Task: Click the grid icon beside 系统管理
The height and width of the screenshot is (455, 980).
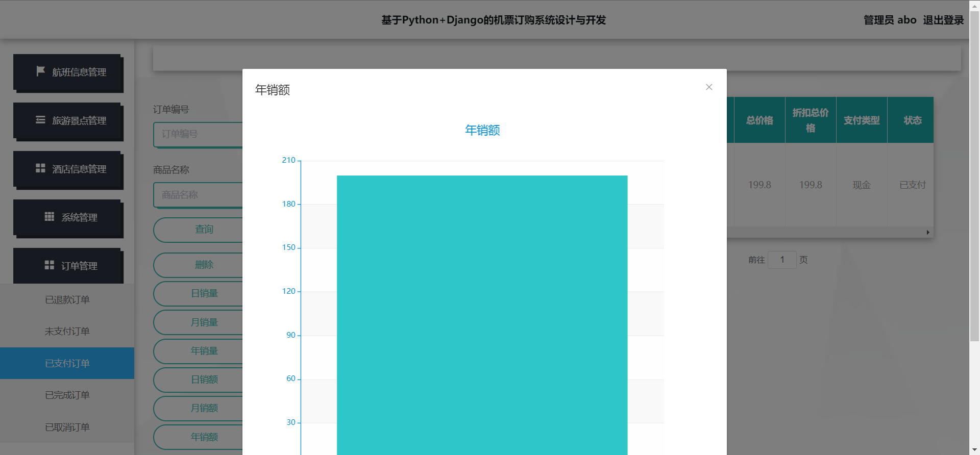Action: tap(50, 217)
